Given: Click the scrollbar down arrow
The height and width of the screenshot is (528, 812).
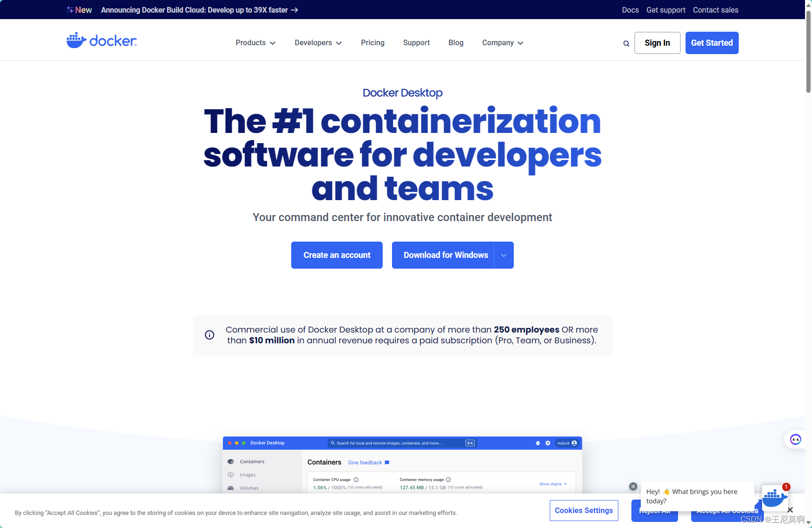Looking at the screenshot, I should [x=809, y=523].
